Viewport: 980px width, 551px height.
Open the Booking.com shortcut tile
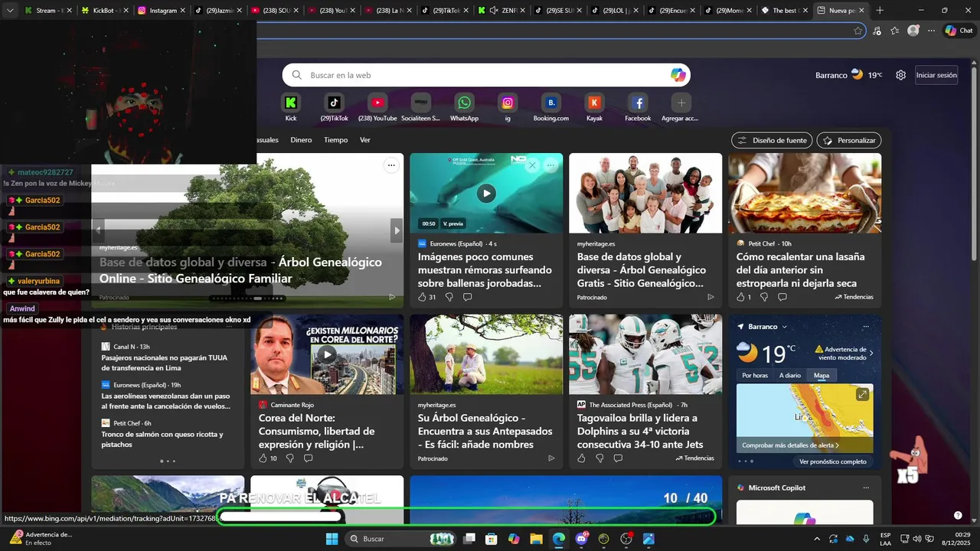coord(551,103)
